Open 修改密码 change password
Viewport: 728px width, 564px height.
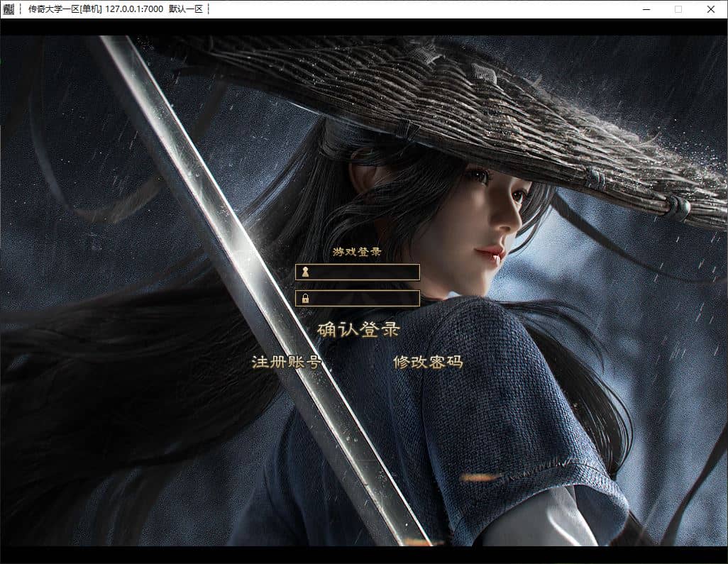pos(428,362)
